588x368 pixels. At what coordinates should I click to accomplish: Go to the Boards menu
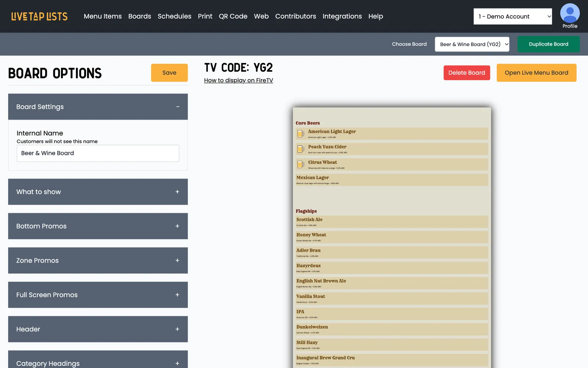140,16
